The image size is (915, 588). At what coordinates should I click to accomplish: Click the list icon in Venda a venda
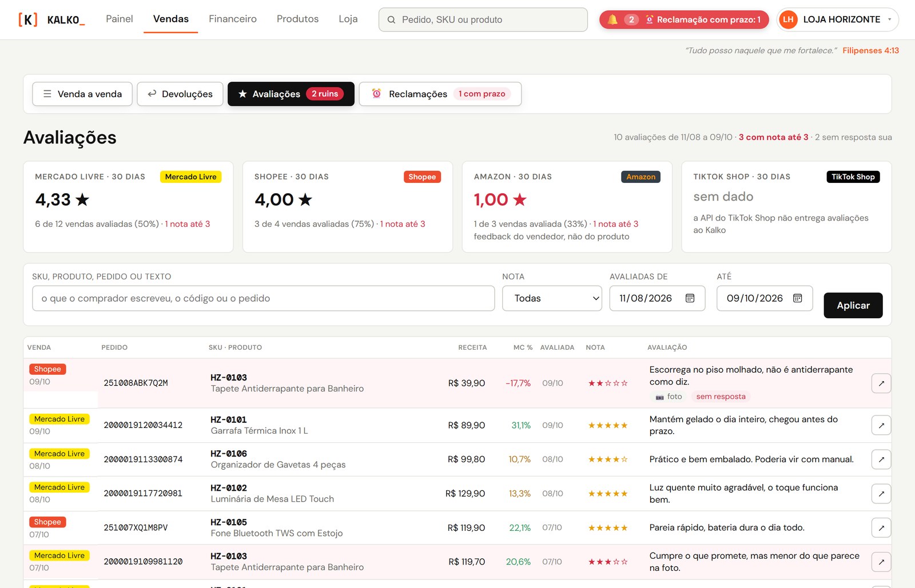point(47,94)
